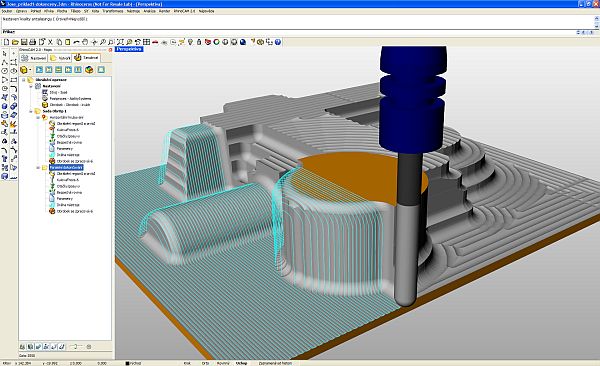Toggle Zaznamenat historii in the status bar

[x=276, y=363]
